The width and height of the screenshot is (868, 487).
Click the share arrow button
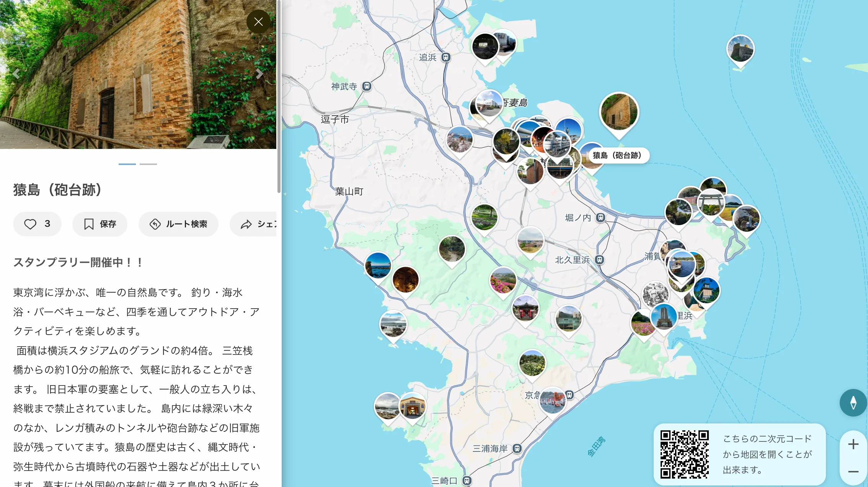pos(253,224)
